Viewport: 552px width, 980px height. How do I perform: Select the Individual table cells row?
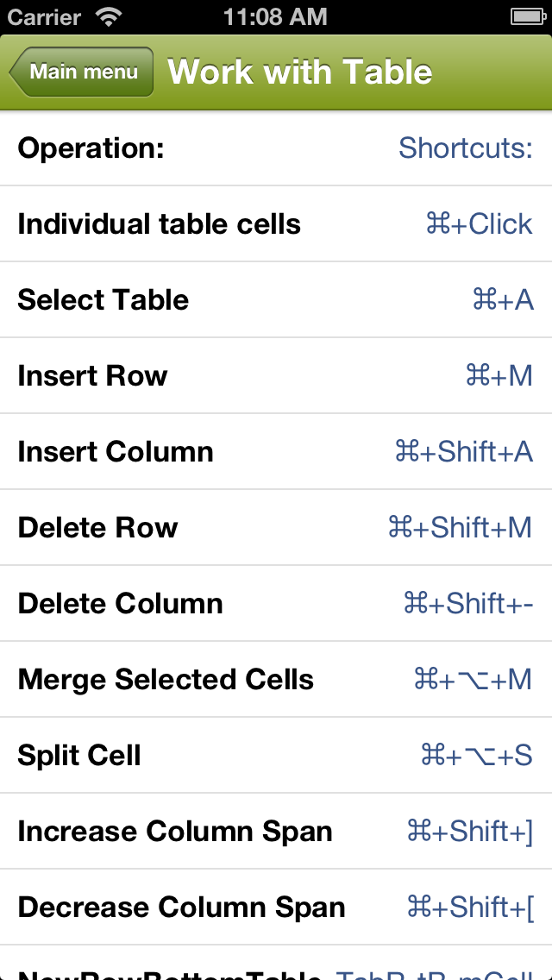click(x=159, y=224)
